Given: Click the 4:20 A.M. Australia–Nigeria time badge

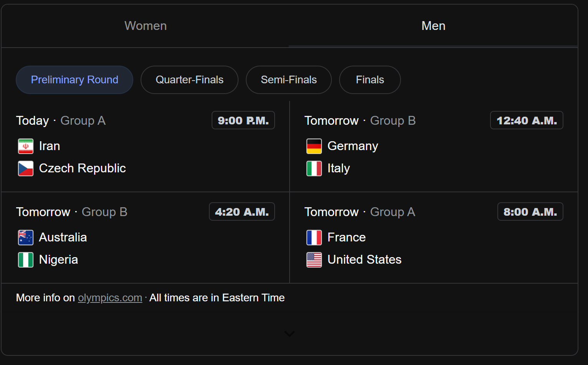Looking at the screenshot, I should pyautogui.click(x=242, y=212).
